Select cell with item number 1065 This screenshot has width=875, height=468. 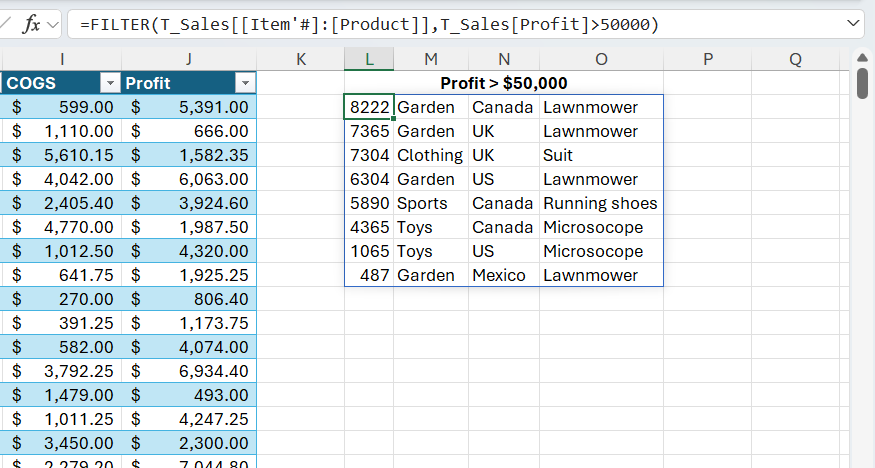(x=369, y=251)
